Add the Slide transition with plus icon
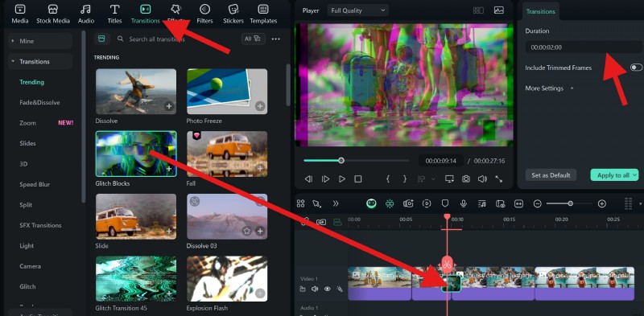This screenshot has width=644, height=316. (169, 232)
